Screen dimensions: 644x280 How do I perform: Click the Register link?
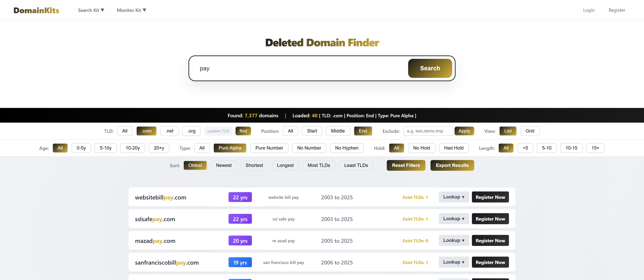[617, 10]
